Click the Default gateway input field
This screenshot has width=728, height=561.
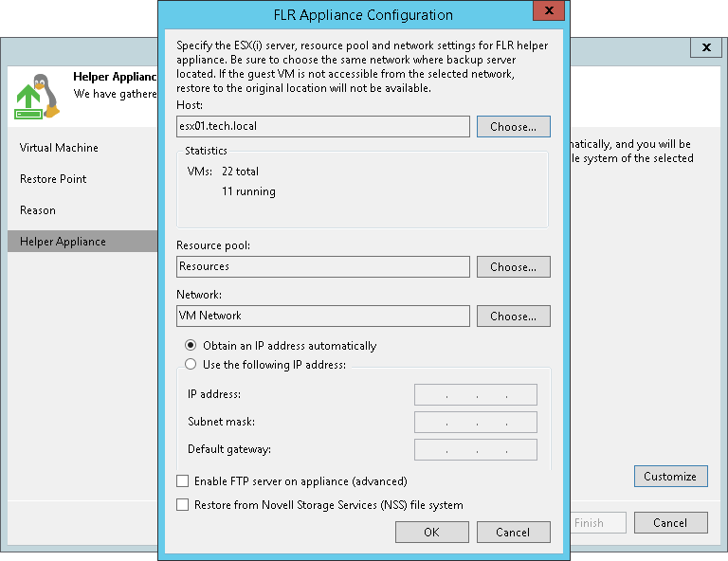tap(476, 449)
